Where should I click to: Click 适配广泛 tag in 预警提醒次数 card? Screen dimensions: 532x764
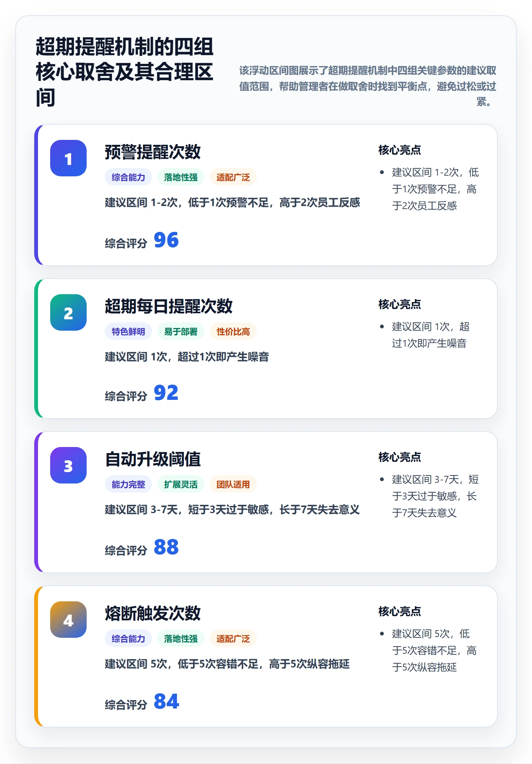coord(233,177)
